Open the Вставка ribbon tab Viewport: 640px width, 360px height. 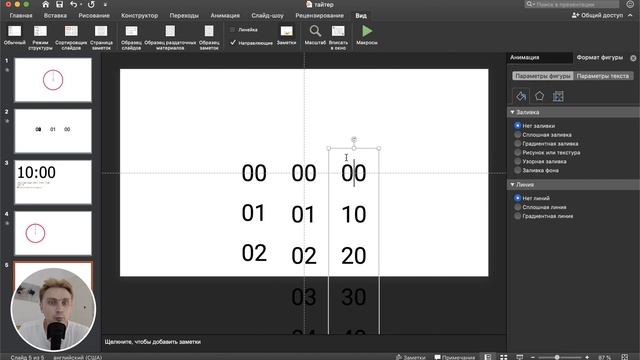pyautogui.click(x=55, y=16)
